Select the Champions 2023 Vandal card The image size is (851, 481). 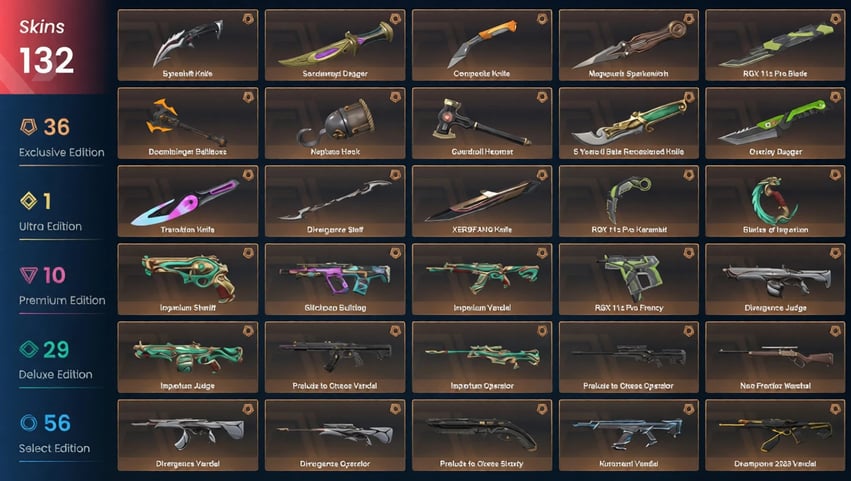click(775, 435)
